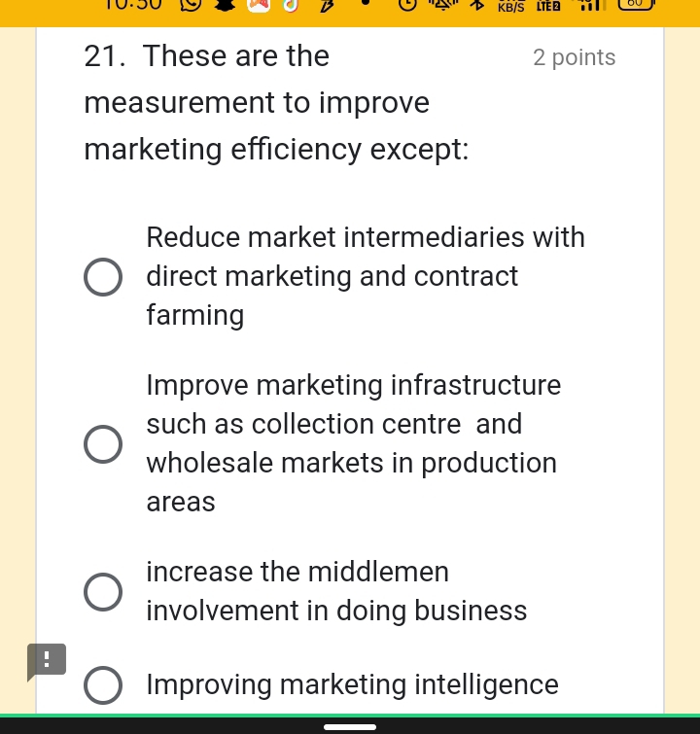Tap the '2 points' label
Screen dimensions: 700x734
point(574,57)
